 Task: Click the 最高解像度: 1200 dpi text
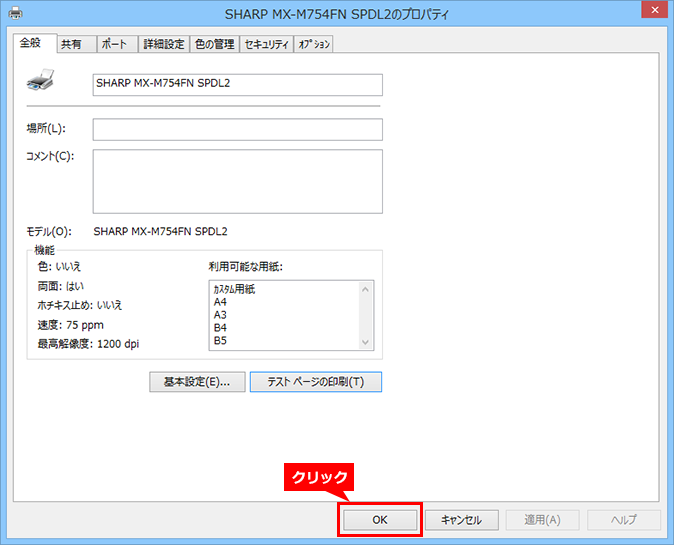pos(88,344)
